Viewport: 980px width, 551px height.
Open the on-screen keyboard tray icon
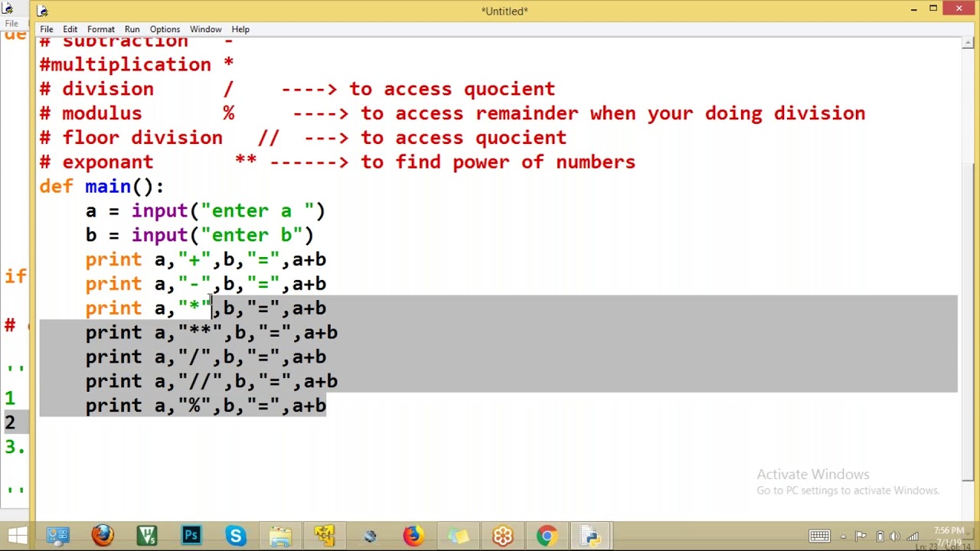(x=819, y=536)
